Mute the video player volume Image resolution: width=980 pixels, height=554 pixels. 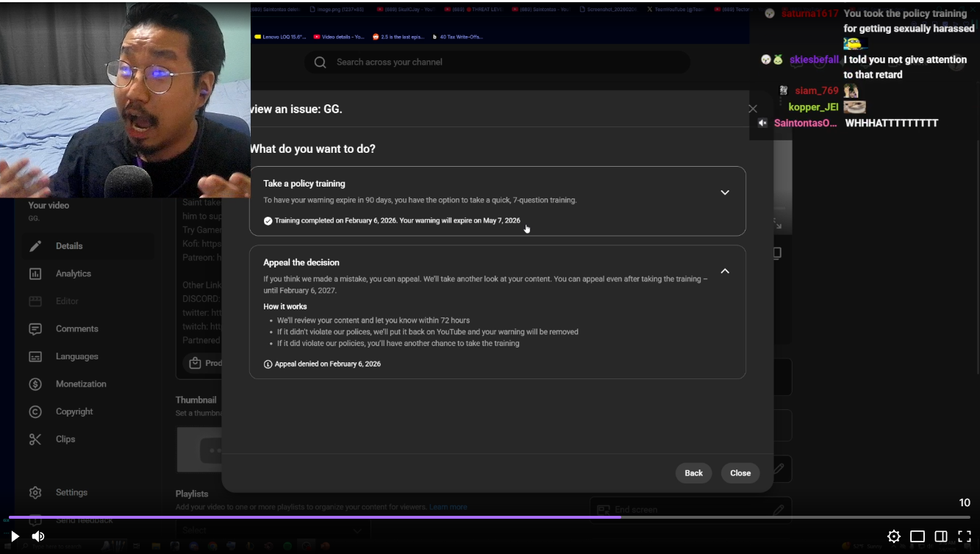(x=38, y=536)
